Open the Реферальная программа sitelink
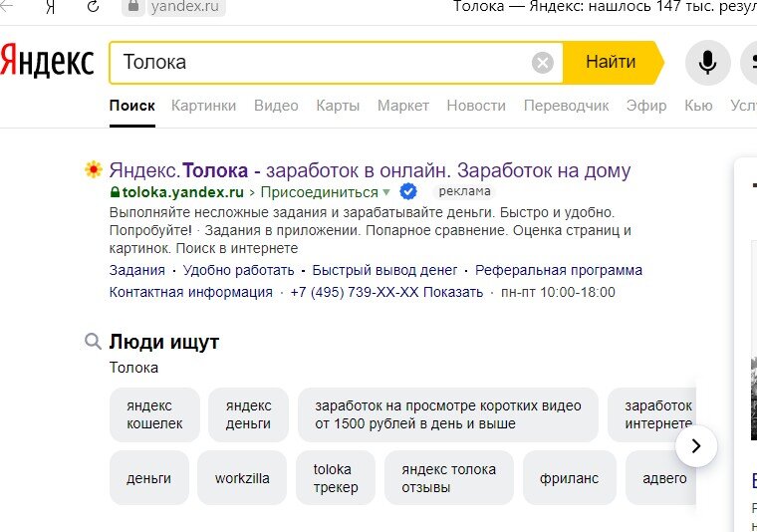The width and height of the screenshot is (757, 532). tap(559, 270)
